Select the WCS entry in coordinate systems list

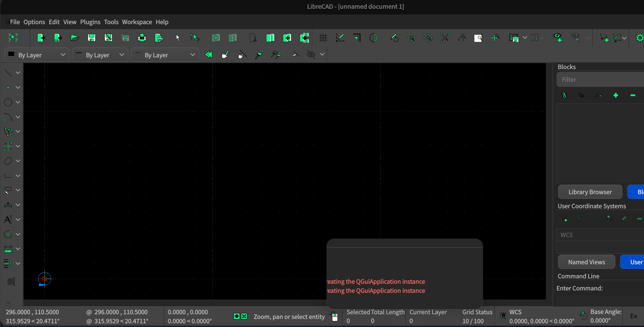(x=600, y=235)
